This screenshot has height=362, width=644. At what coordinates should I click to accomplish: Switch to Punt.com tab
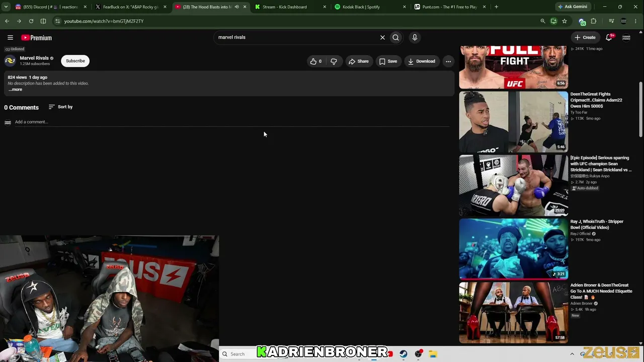tap(450, 7)
